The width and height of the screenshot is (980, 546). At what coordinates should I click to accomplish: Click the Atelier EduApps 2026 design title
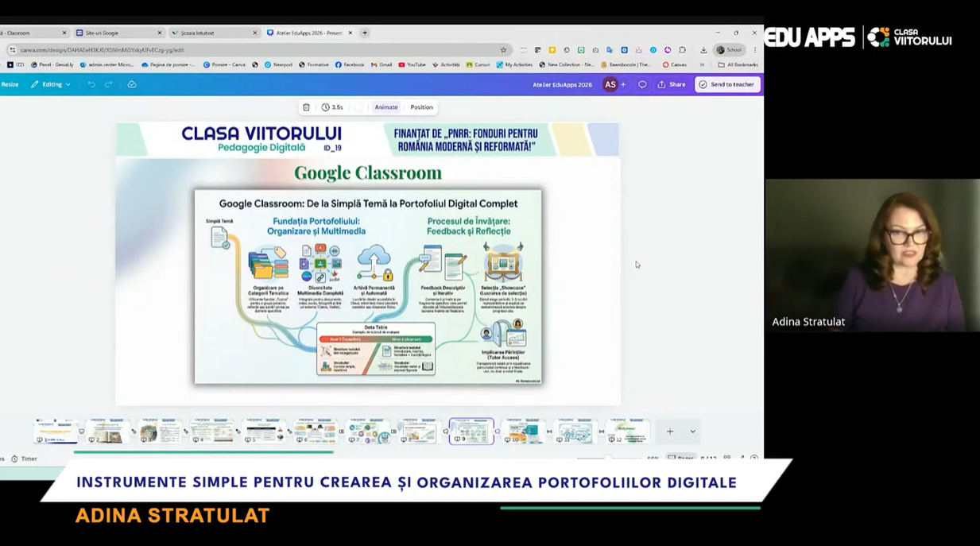[562, 84]
